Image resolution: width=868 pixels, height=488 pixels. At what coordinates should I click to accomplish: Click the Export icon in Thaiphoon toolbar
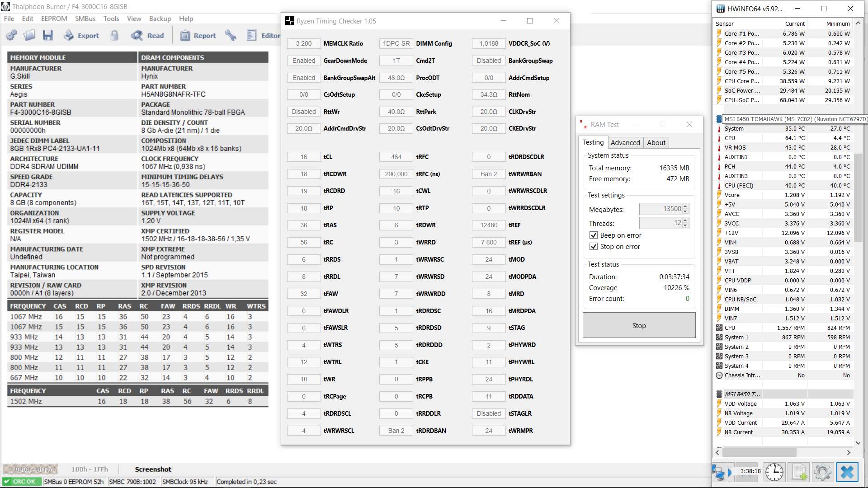click(69, 35)
